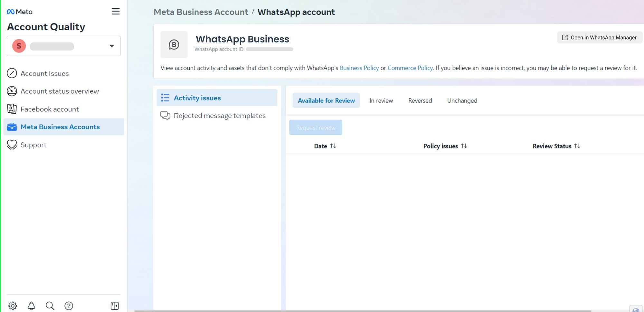The height and width of the screenshot is (312, 644).
Task: Open notifications bell icon
Action: (31, 306)
